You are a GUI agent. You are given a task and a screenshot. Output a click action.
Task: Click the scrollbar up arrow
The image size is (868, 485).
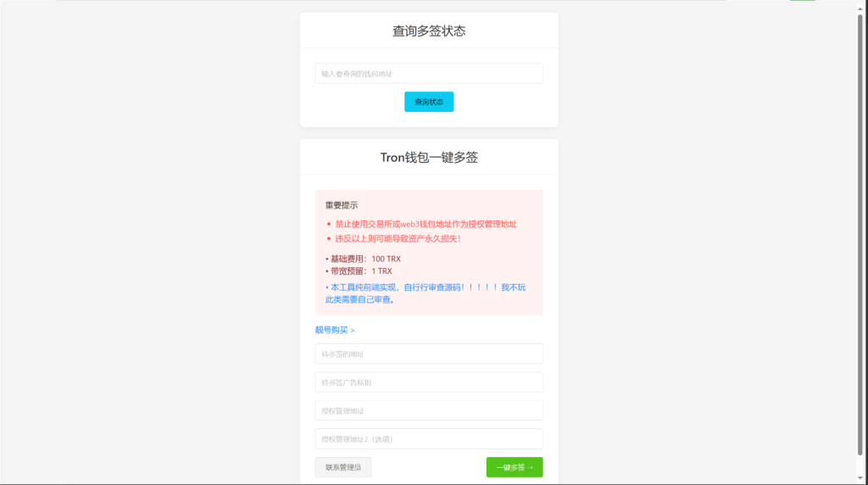point(860,8)
